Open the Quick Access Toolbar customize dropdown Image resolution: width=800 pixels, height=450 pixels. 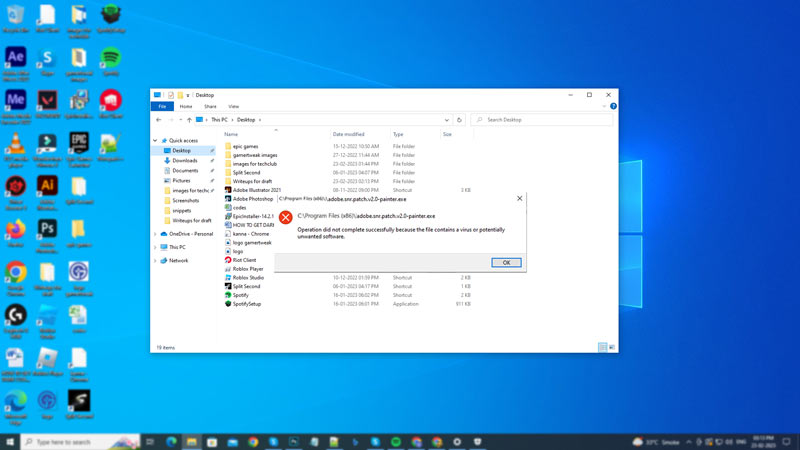click(188, 95)
